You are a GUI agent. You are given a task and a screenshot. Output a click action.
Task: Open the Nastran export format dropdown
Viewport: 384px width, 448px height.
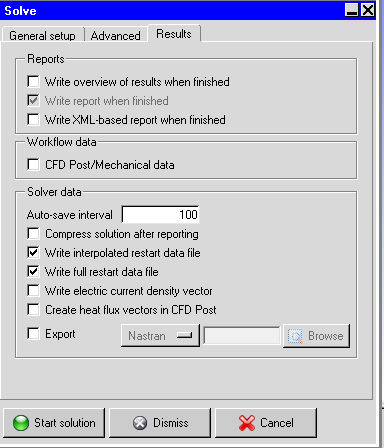click(160, 336)
